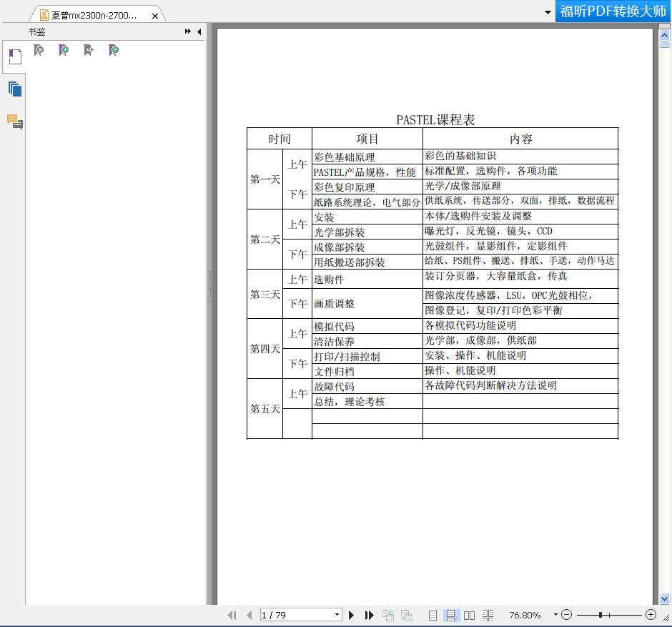Image resolution: width=672 pixels, height=627 pixels.
Task: Click the 第三天 cell
Action: tap(265, 295)
